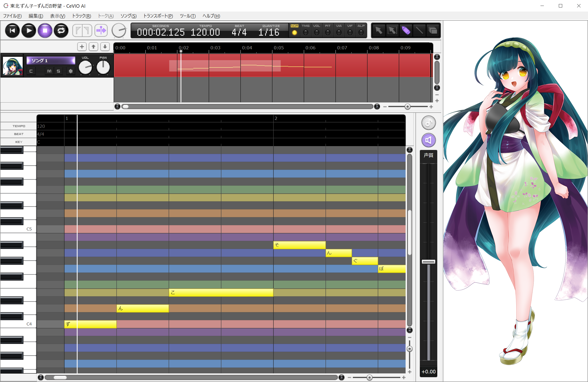This screenshot has width=588, height=382.
Task: Click the 0:05 timeline ruler mark
Action: 279,48
